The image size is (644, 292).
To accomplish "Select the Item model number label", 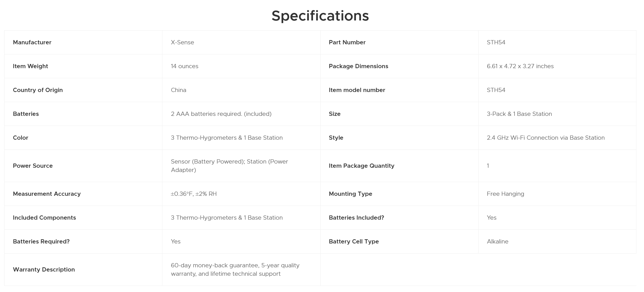I will click(x=357, y=90).
